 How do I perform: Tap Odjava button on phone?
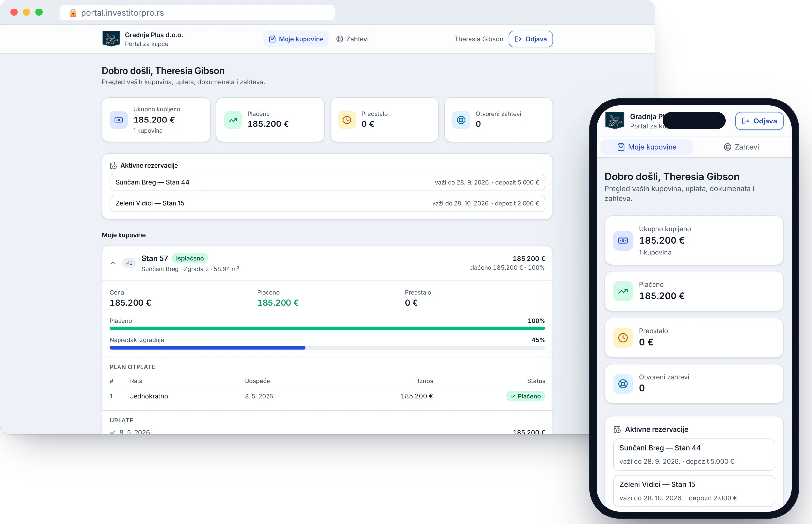[x=759, y=121]
